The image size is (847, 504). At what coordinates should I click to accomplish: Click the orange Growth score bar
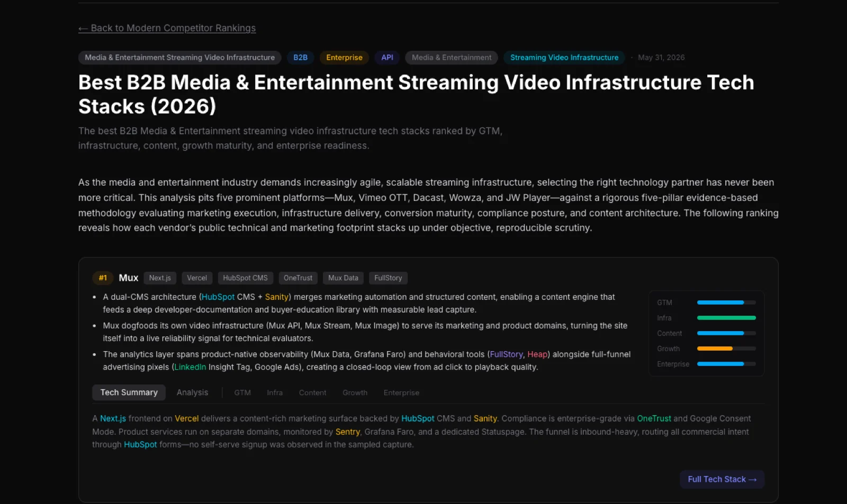pos(726,349)
